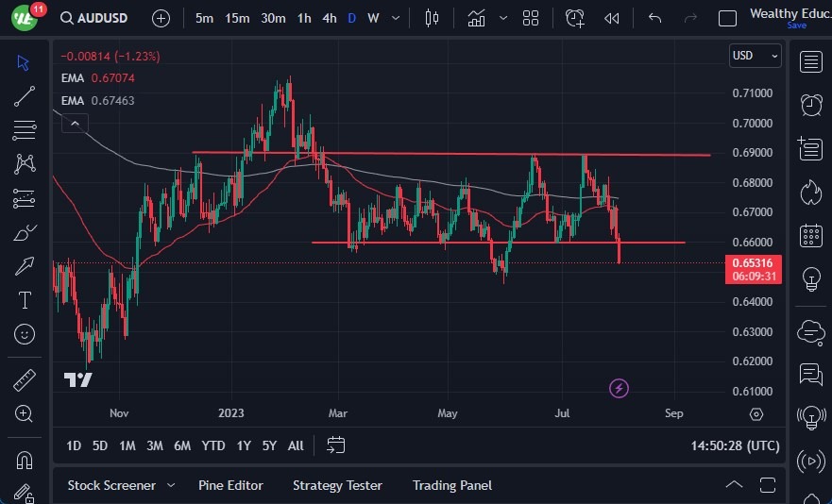Choose the Text annotation tool
Image resolution: width=832 pixels, height=504 pixels.
click(x=25, y=300)
